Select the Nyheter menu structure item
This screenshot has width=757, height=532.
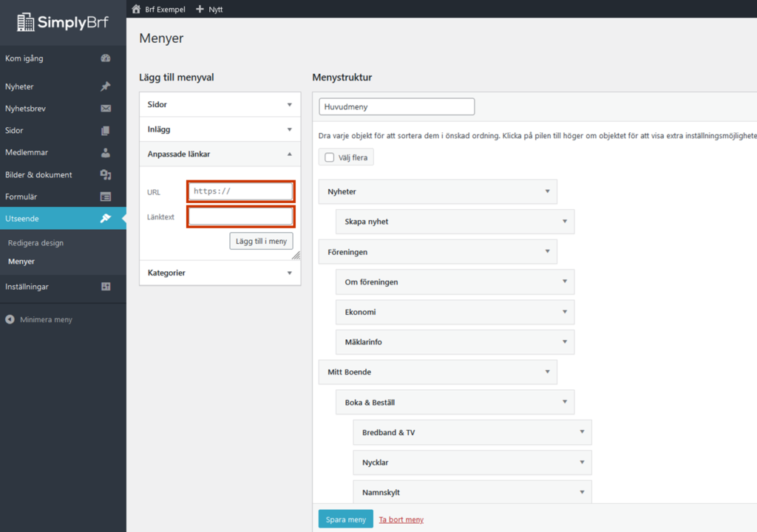tap(438, 191)
